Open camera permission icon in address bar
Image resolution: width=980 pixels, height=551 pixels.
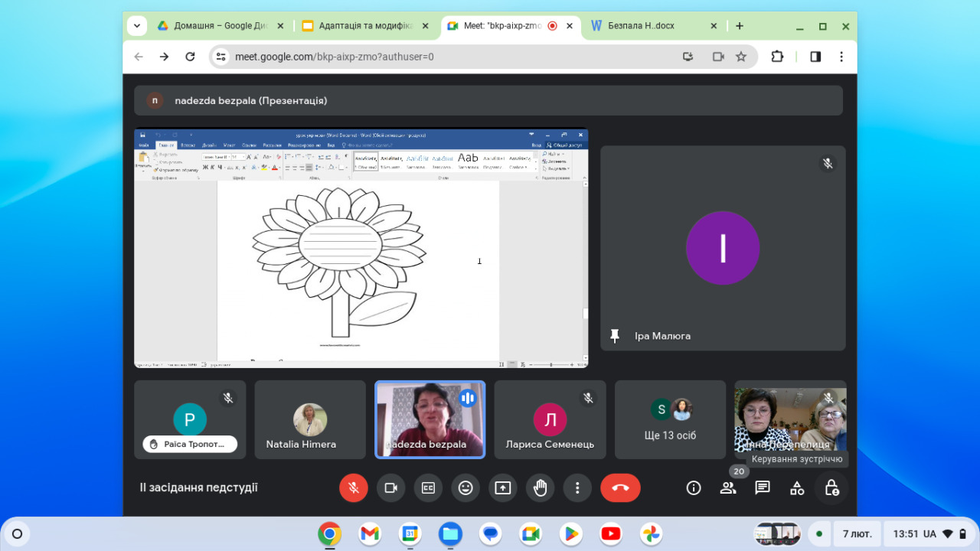tap(718, 57)
